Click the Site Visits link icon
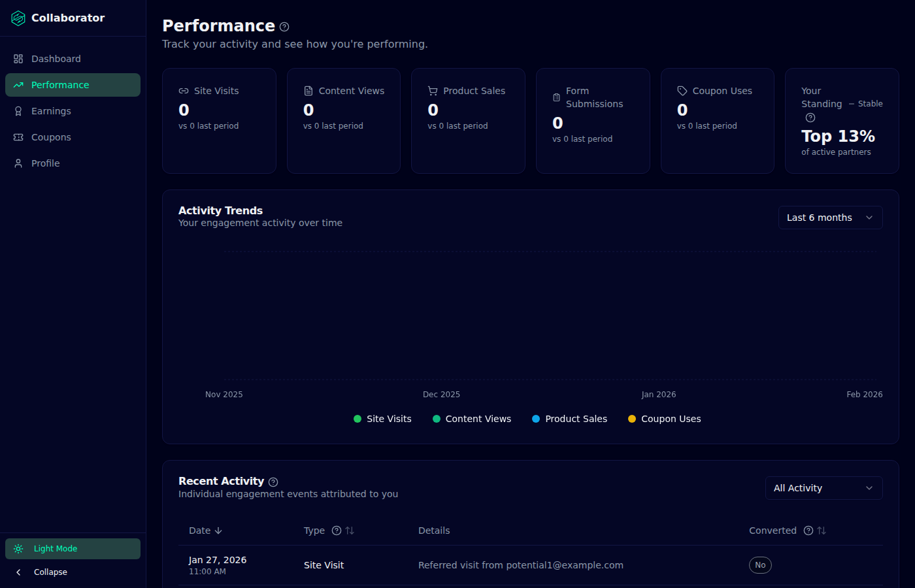The width and height of the screenshot is (915, 588). click(x=184, y=91)
